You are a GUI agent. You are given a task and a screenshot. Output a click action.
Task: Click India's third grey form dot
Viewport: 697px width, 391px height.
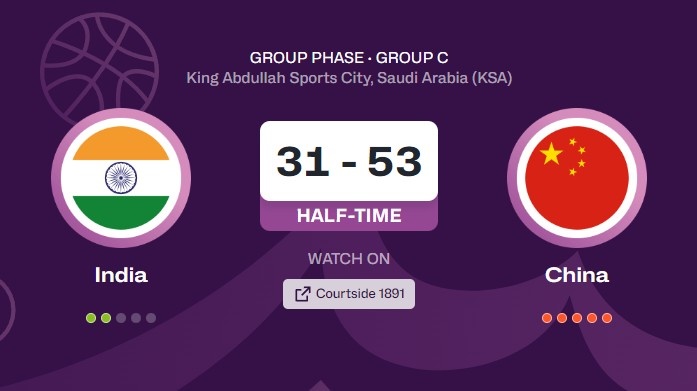[121, 318]
